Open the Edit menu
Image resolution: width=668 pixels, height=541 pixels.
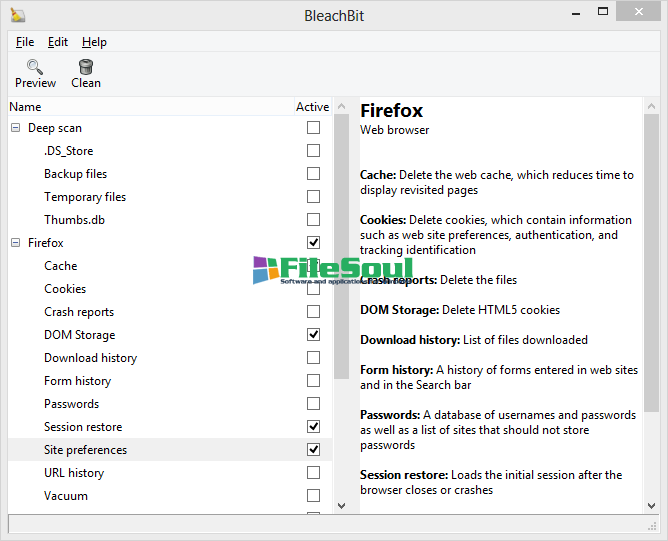(58, 42)
